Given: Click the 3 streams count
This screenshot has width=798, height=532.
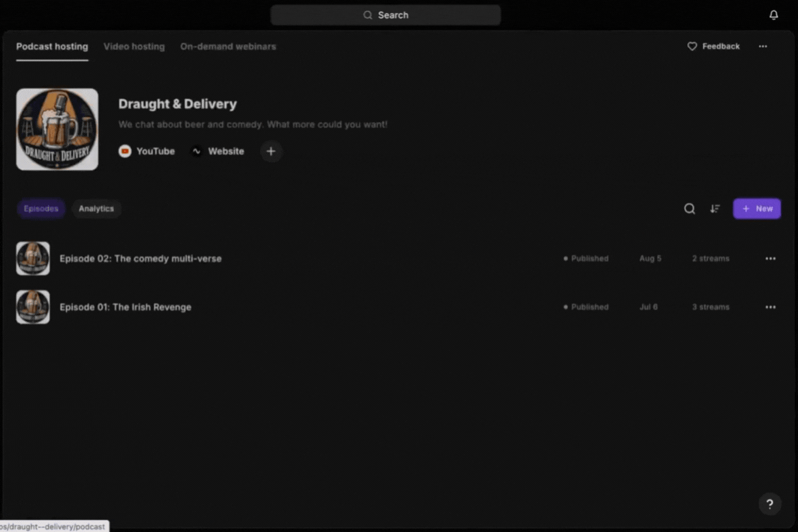Looking at the screenshot, I should [x=711, y=307].
